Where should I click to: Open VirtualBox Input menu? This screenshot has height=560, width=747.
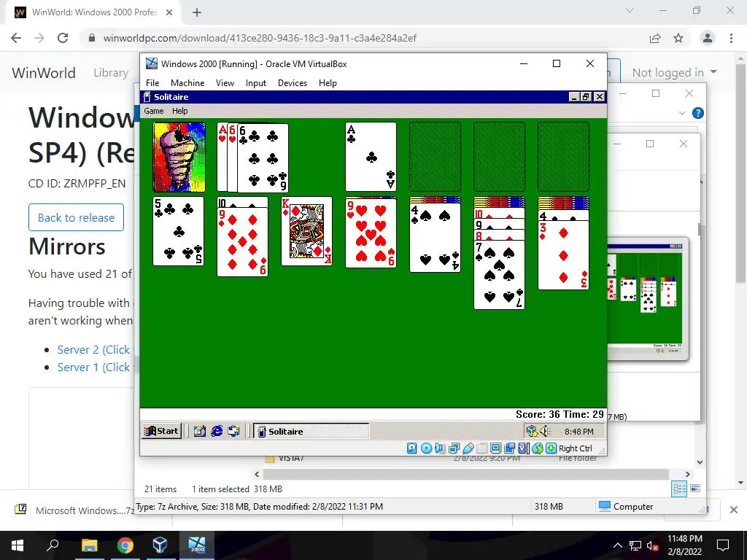click(256, 83)
